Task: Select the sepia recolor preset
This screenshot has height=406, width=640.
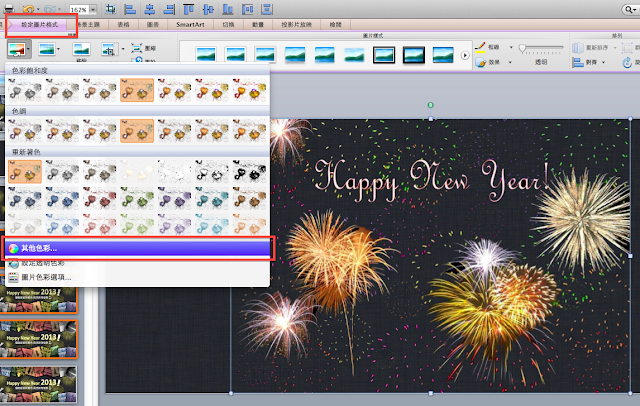Action: click(100, 171)
